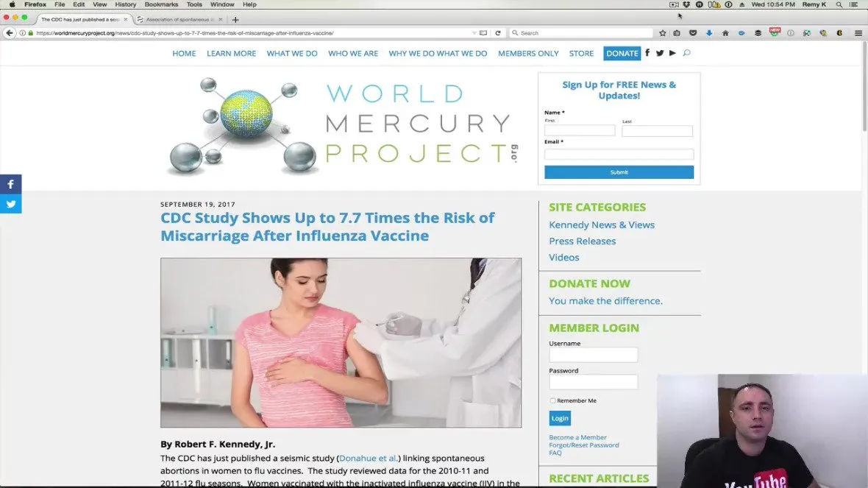Screen dimensions: 868x488
Task: Open the History menu
Action: click(x=125, y=4)
